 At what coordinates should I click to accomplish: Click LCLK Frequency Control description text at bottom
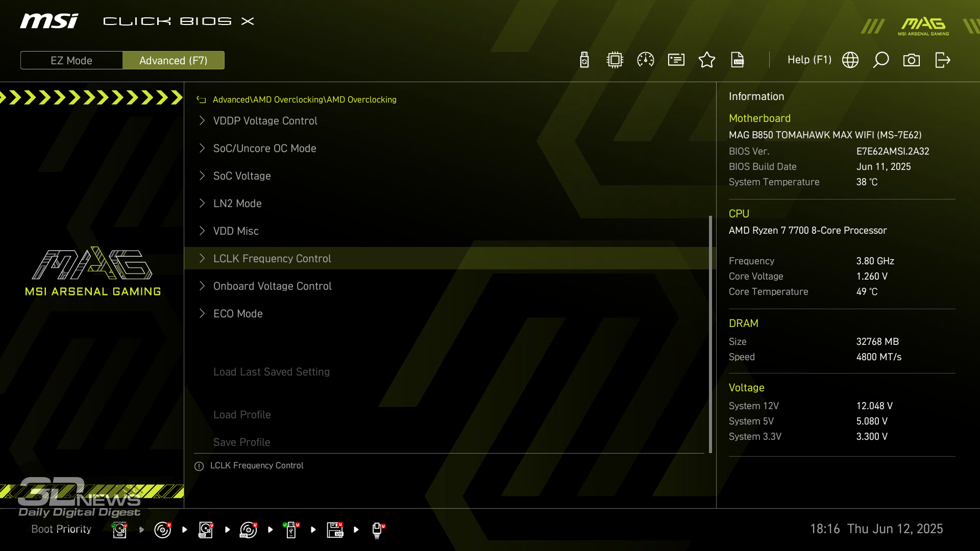(x=257, y=466)
